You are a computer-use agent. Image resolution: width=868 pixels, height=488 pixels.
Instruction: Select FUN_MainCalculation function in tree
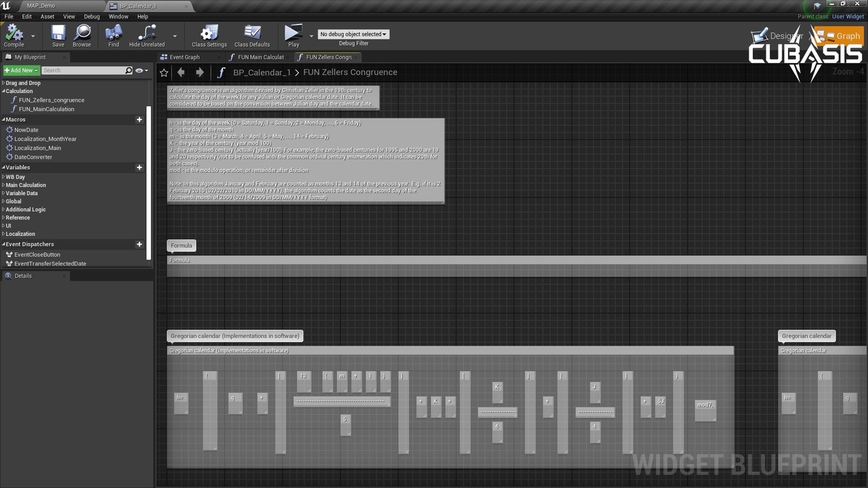[46, 109]
